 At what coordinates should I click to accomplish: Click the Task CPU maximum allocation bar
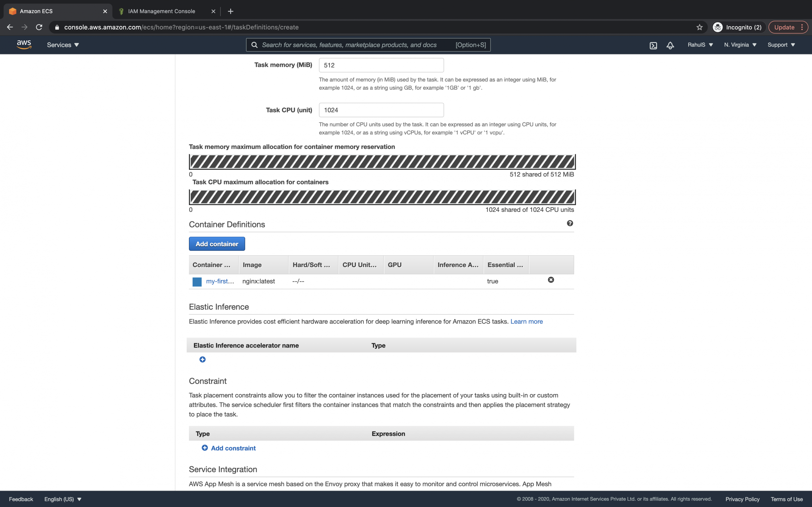(382, 197)
